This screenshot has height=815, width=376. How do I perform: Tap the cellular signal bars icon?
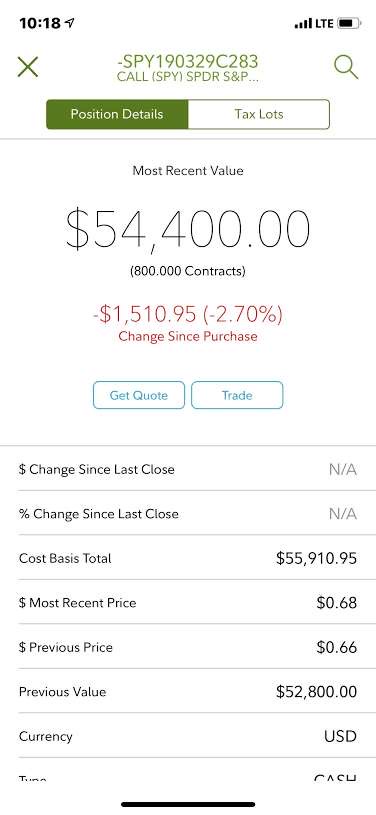click(303, 23)
